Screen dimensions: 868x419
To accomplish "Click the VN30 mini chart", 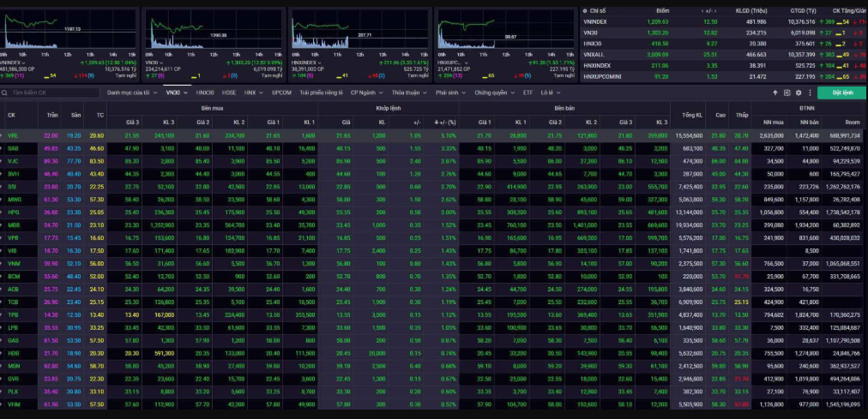I will 214,30.
